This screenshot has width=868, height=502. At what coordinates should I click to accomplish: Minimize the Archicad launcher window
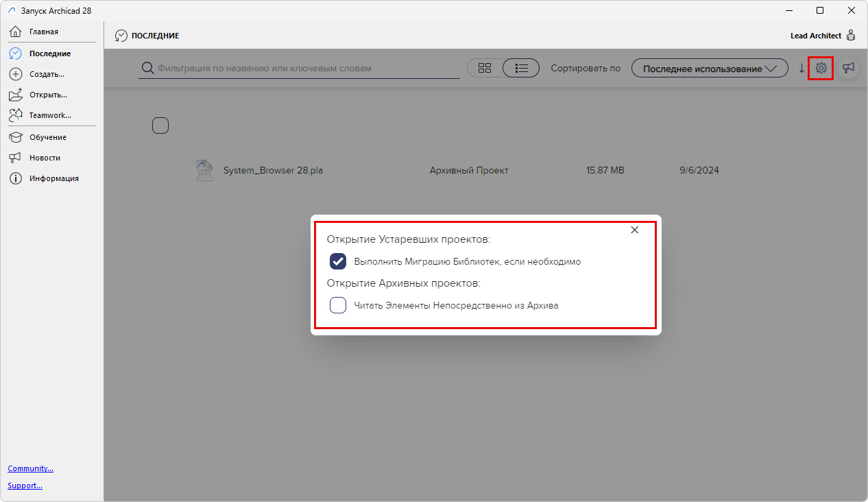[x=788, y=10]
